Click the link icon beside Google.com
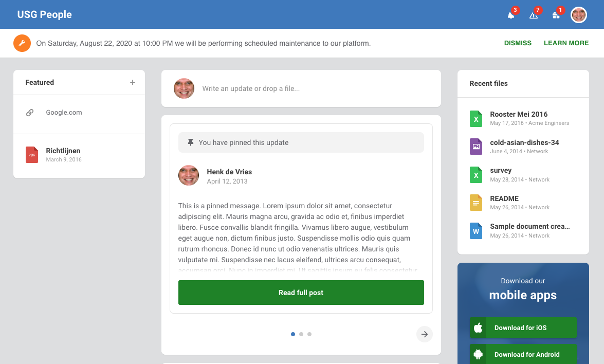This screenshot has width=604, height=364. coord(30,113)
